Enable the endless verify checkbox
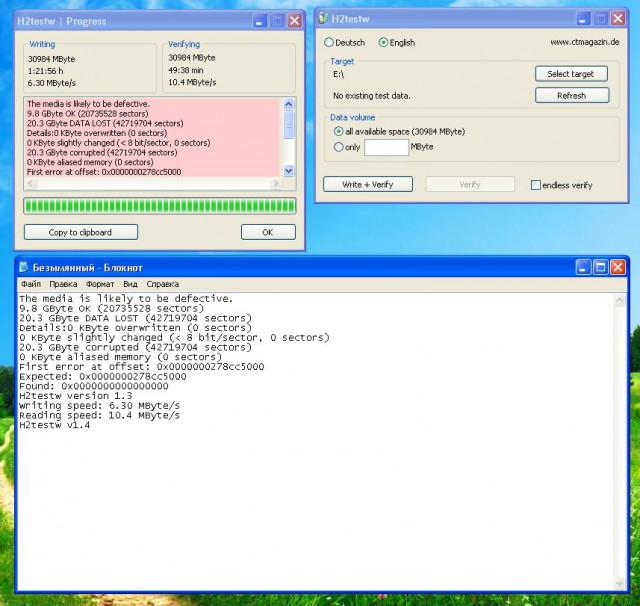Screen dimensions: 640x606 coord(536,185)
